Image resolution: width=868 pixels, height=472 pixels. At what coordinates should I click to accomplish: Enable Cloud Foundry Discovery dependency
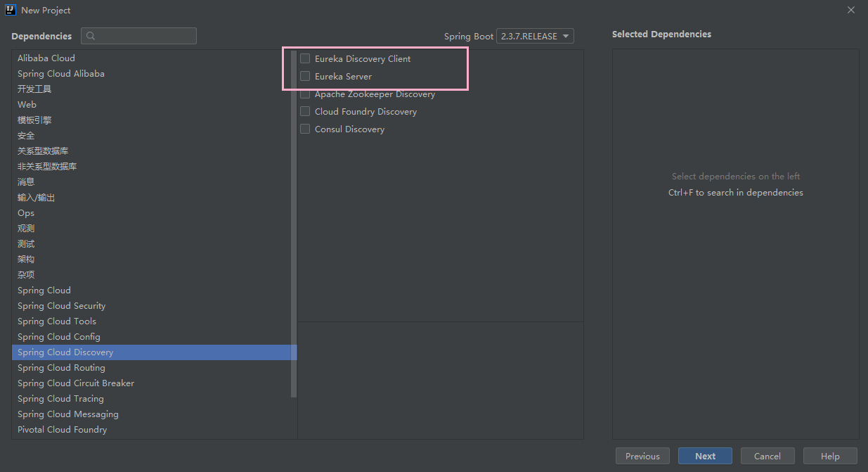click(305, 111)
